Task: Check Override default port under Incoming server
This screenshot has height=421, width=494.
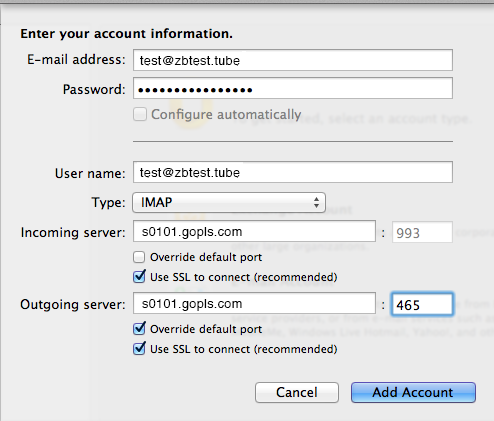Action: (x=139, y=257)
